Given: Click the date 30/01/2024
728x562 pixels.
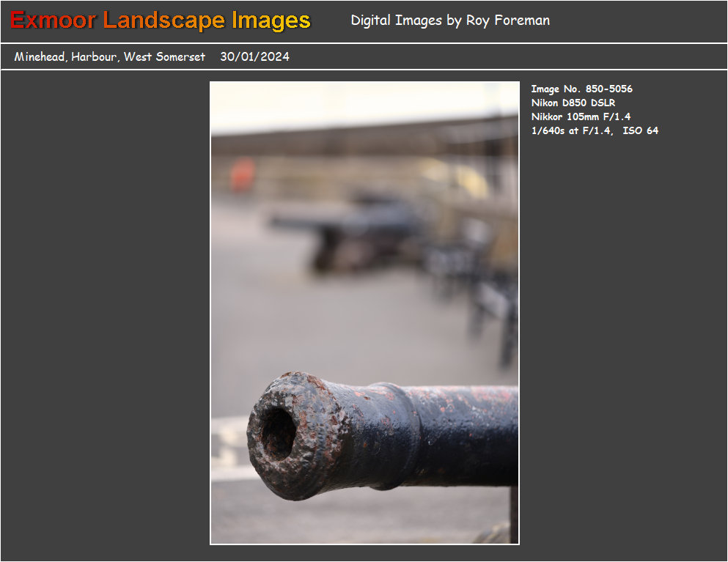Looking at the screenshot, I should pos(254,57).
